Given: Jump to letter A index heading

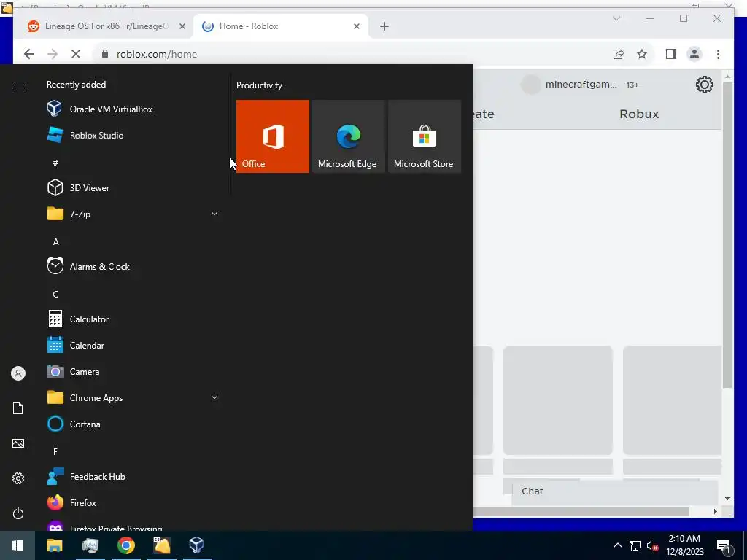Looking at the screenshot, I should point(55,242).
